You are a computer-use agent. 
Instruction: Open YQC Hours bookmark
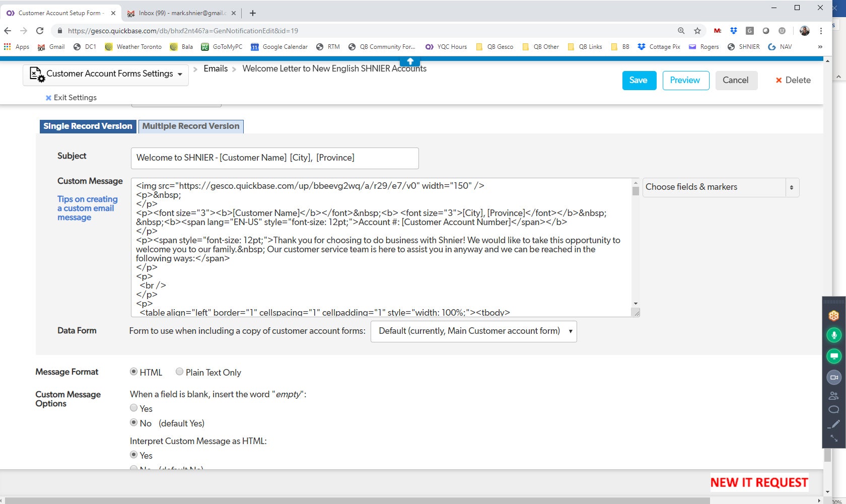(446, 47)
